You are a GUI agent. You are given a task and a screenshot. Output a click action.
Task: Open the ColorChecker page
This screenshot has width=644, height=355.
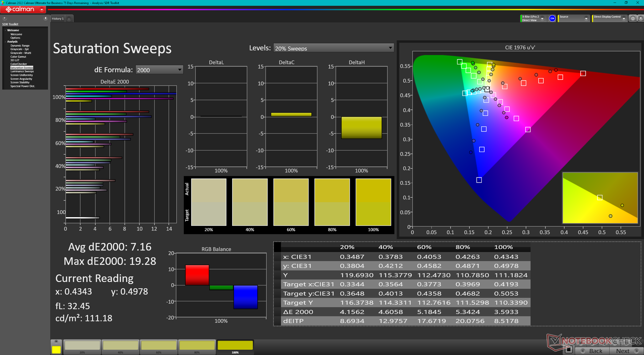[x=18, y=64]
